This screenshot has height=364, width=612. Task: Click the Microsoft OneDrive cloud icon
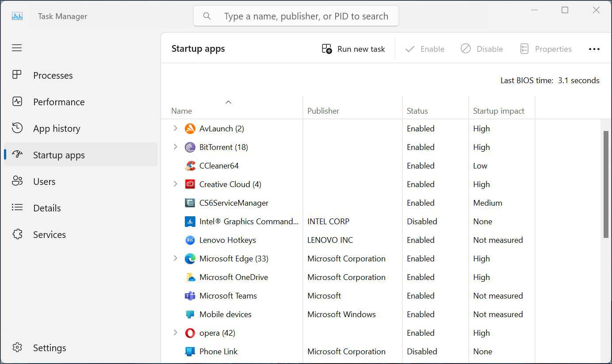coord(190,277)
